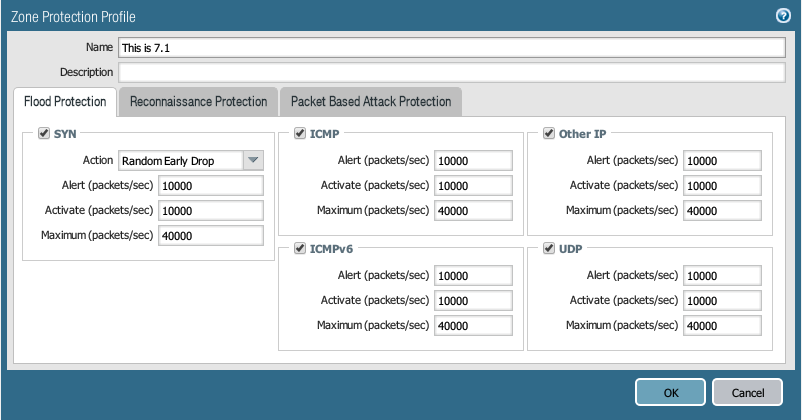The image size is (802, 420).
Task: Click the ICMPv6 Alert packets/sec field
Action: pos(474,276)
